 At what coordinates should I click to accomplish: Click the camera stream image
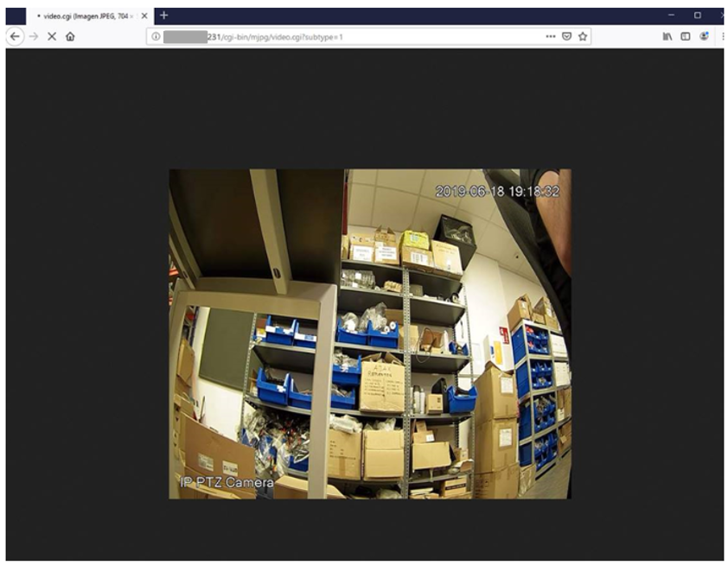click(370, 334)
